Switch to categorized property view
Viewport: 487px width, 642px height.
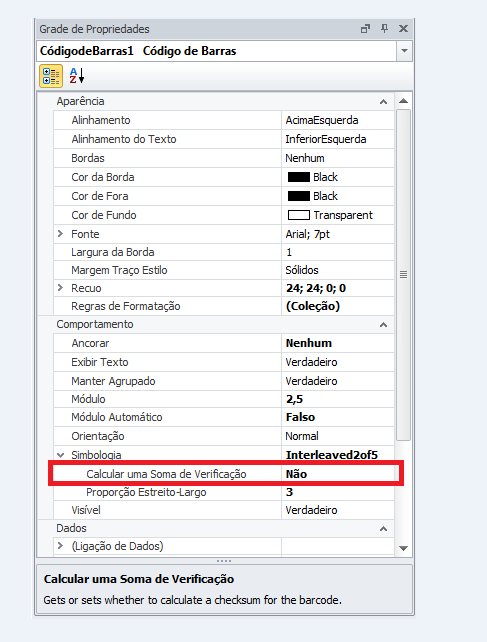tap(51, 76)
